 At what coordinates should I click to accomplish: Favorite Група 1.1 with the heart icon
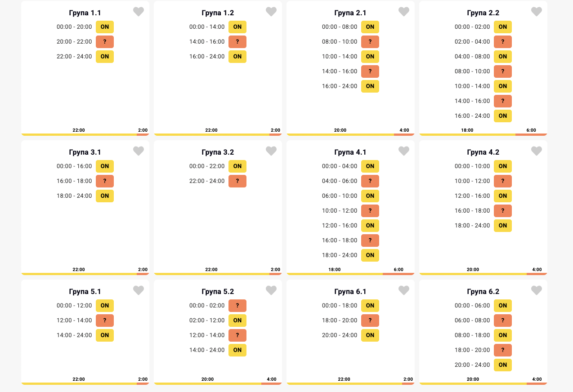tap(139, 12)
